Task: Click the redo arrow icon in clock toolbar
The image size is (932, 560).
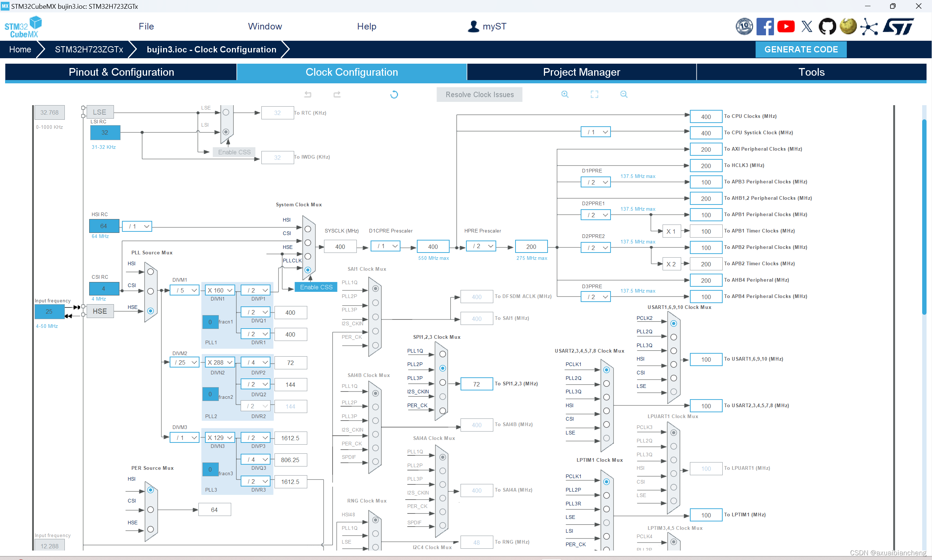Action: [337, 94]
